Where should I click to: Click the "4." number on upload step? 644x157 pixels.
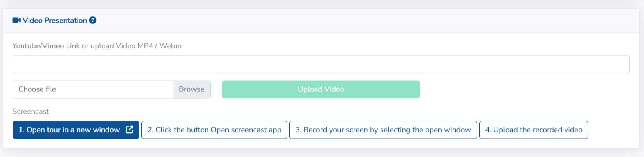coord(488,130)
